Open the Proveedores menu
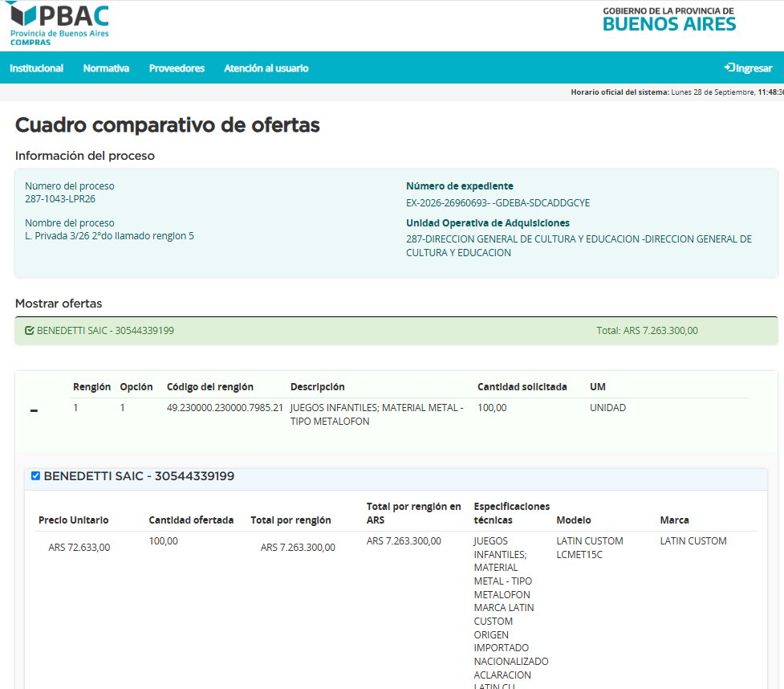This screenshot has width=784, height=689. click(x=177, y=68)
